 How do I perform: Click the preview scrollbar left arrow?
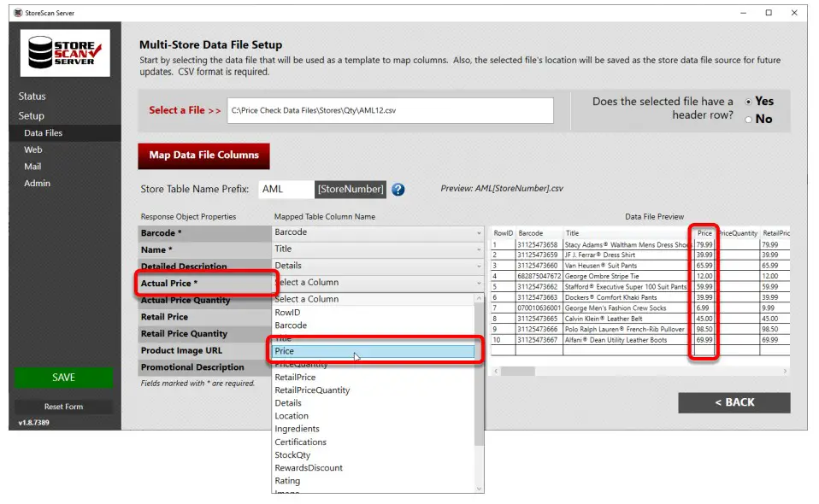496,372
